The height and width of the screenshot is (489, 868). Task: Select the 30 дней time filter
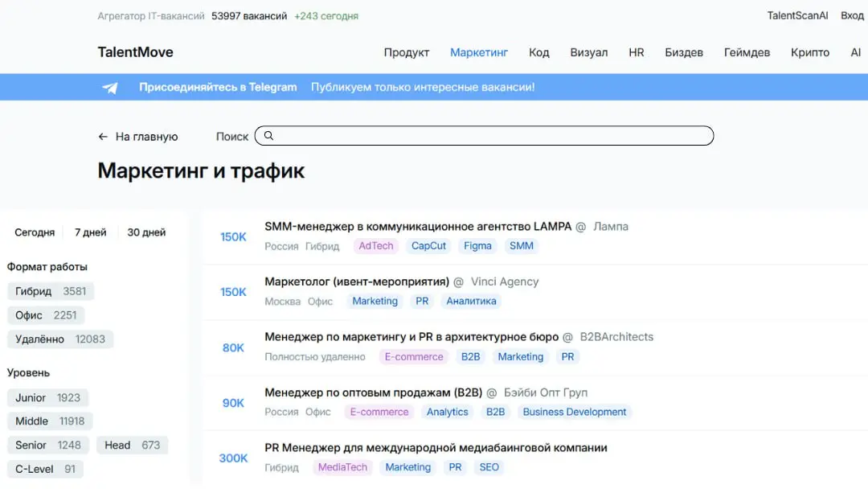point(145,232)
